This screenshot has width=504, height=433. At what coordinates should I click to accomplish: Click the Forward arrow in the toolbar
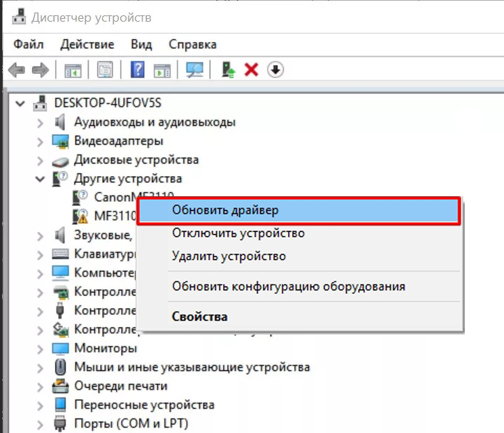[x=41, y=70]
